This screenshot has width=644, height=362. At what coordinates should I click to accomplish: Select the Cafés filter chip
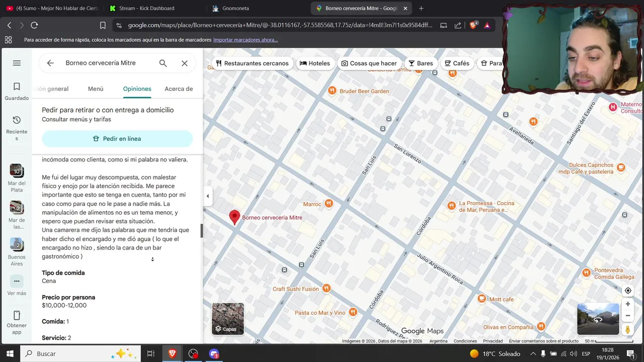click(x=457, y=63)
